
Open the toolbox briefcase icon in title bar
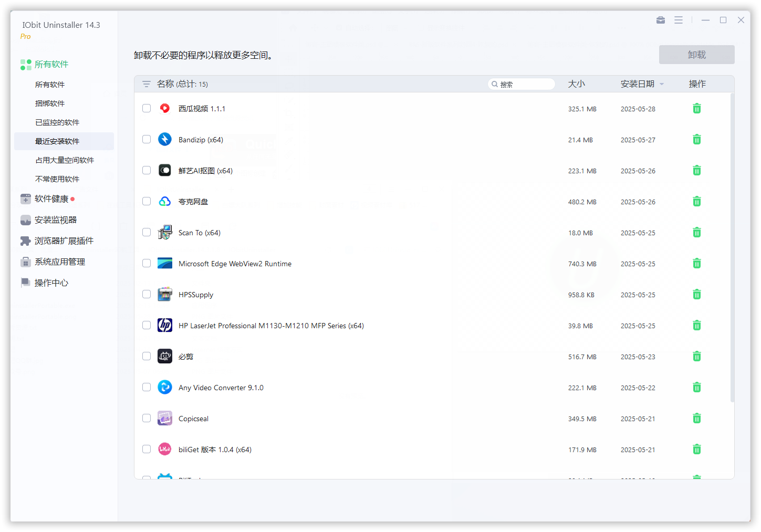click(661, 20)
